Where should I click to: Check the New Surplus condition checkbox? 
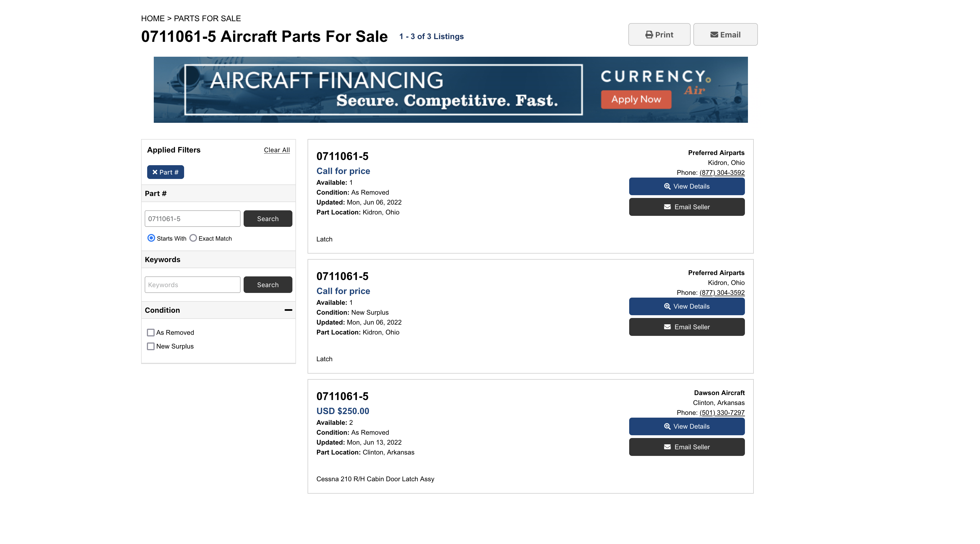click(151, 346)
